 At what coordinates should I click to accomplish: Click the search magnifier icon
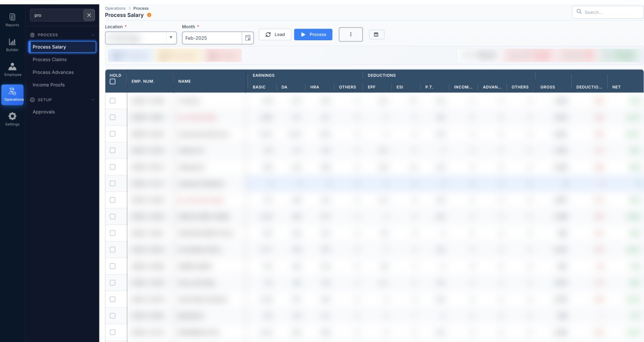point(579,12)
